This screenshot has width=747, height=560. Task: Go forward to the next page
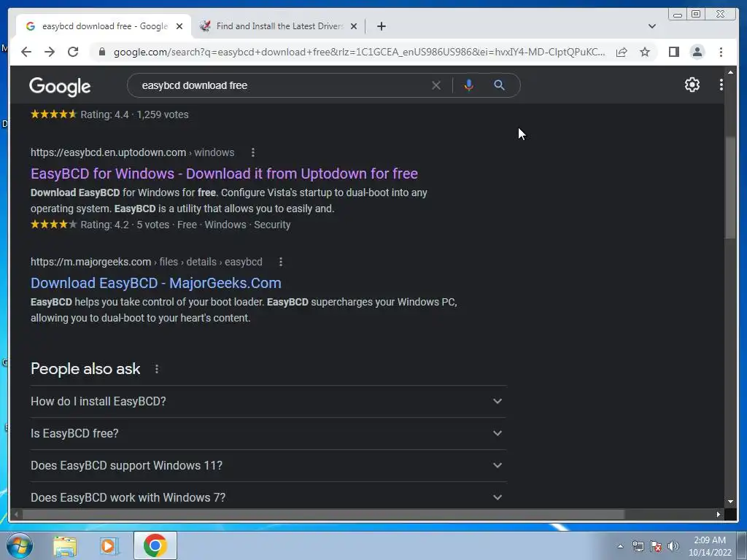coord(50,52)
